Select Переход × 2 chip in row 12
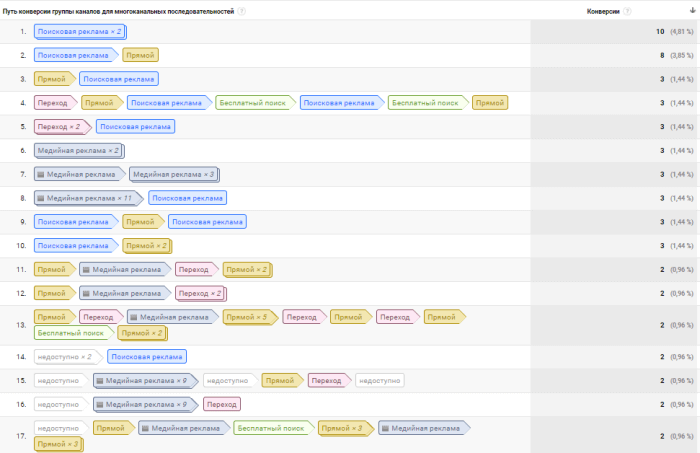This screenshot has width=700, height=453. pyautogui.click(x=201, y=293)
